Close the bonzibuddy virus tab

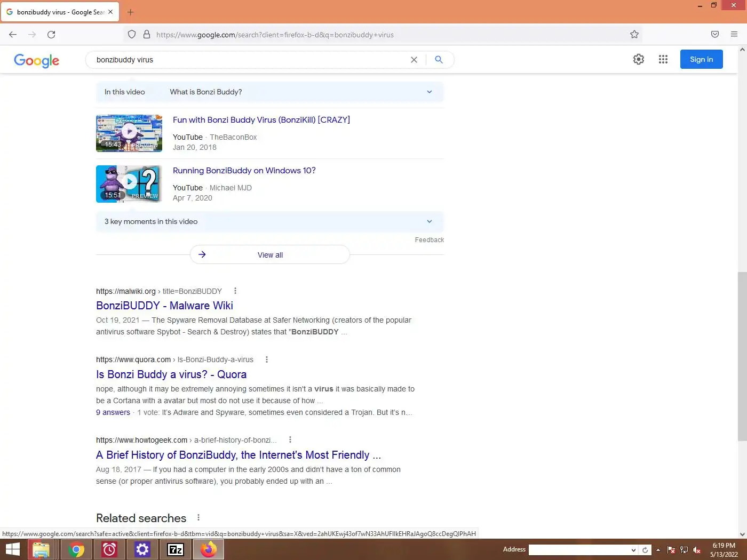tap(110, 12)
